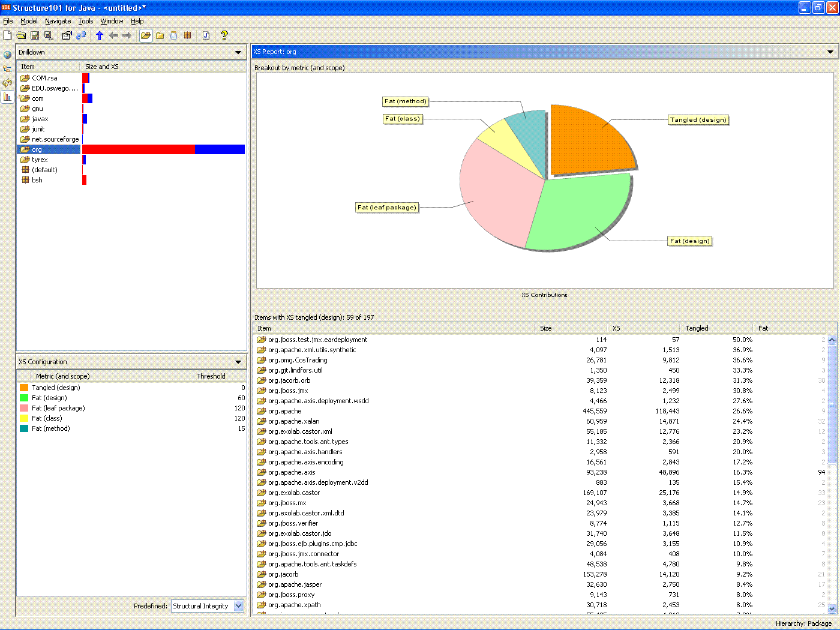This screenshot has height=630, width=840.
Task: Click the orange Tangled (design) color swatch
Action: (24, 388)
